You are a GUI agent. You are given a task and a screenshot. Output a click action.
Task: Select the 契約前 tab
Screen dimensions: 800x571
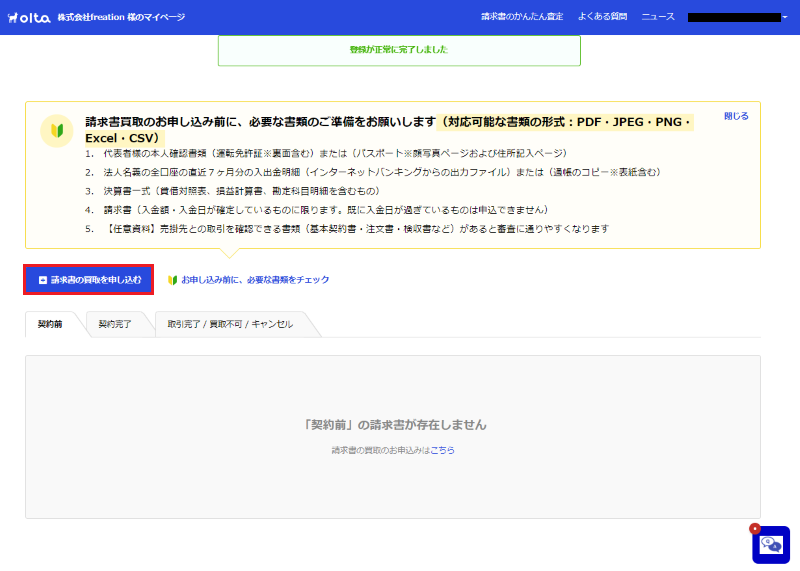[x=50, y=324]
